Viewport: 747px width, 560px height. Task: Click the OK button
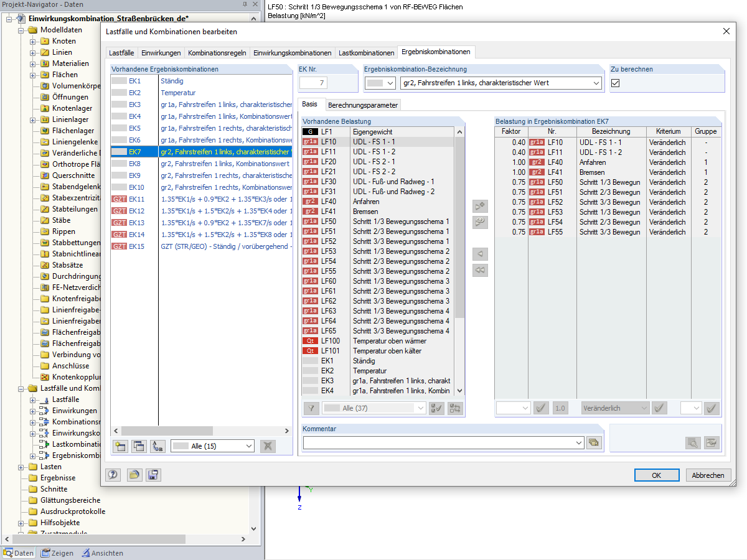[x=657, y=475]
